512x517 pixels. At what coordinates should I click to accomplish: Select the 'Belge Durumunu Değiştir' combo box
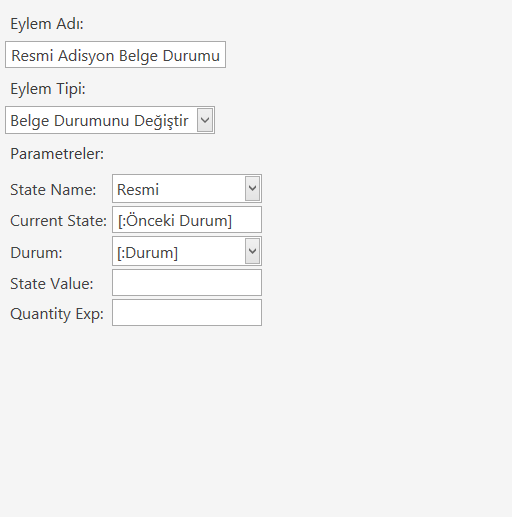pyautogui.click(x=110, y=120)
